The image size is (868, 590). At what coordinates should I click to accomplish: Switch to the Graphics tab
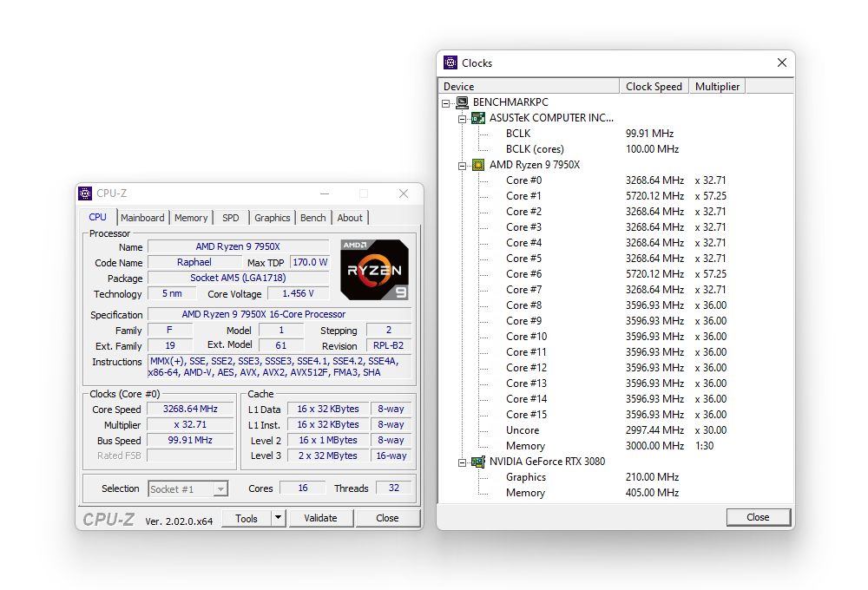coord(272,218)
